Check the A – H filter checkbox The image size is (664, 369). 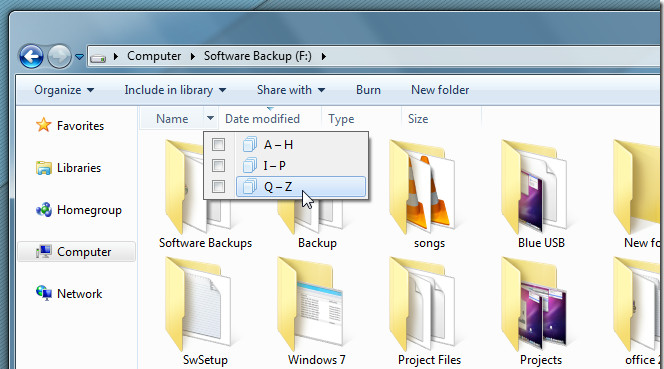coord(219,144)
